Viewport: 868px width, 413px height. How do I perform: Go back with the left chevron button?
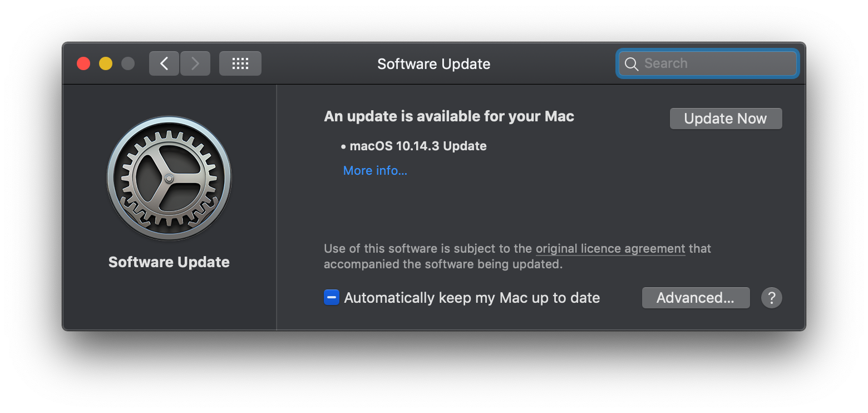pos(164,63)
